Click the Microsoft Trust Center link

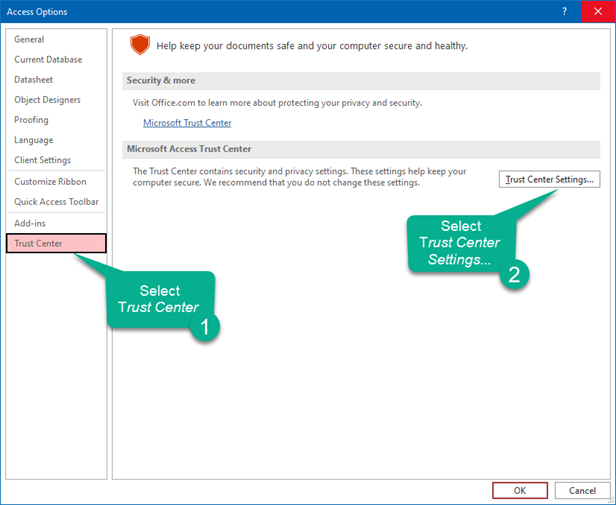coord(187,123)
